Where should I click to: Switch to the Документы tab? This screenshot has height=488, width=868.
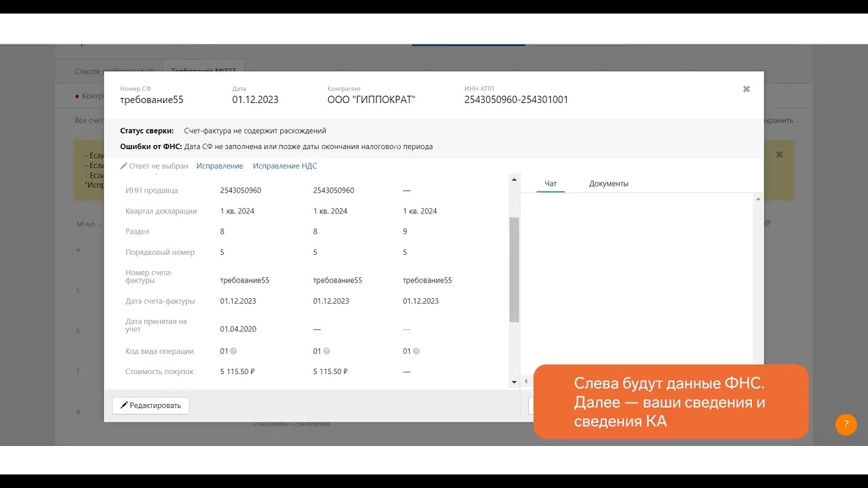tap(609, 184)
